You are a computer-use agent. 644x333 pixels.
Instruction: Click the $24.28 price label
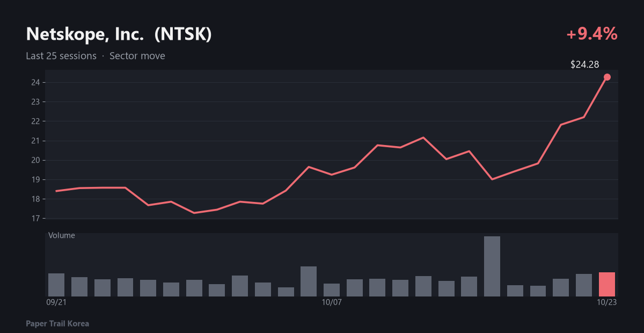click(x=584, y=64)
